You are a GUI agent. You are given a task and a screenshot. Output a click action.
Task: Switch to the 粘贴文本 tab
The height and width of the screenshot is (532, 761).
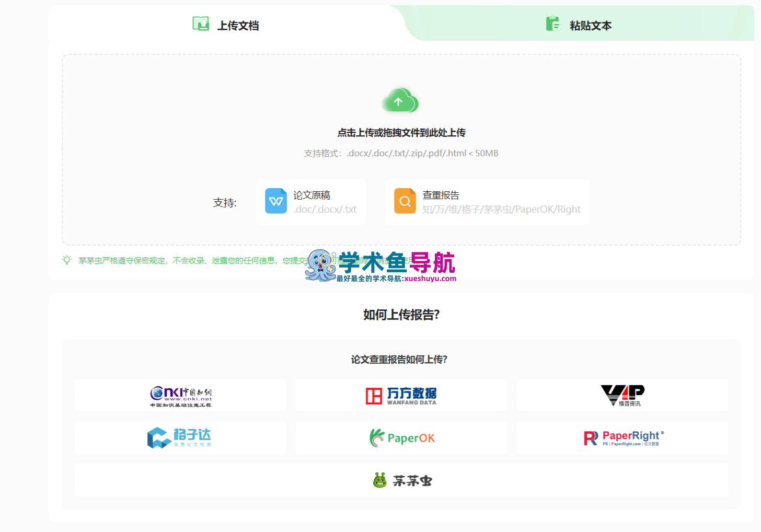click(590, 26)
